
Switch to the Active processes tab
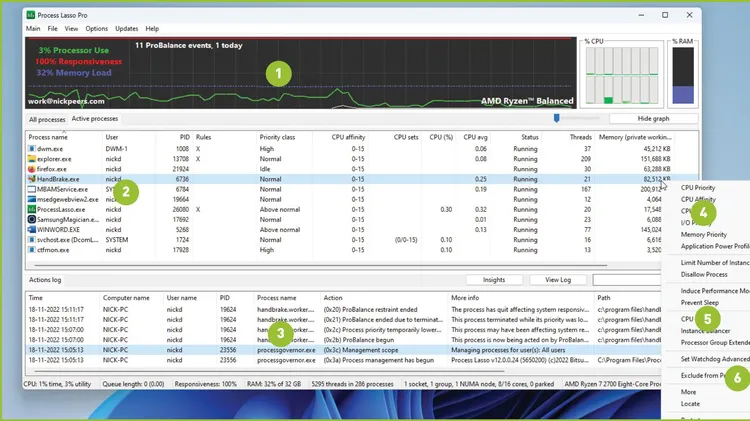(95, 119)
